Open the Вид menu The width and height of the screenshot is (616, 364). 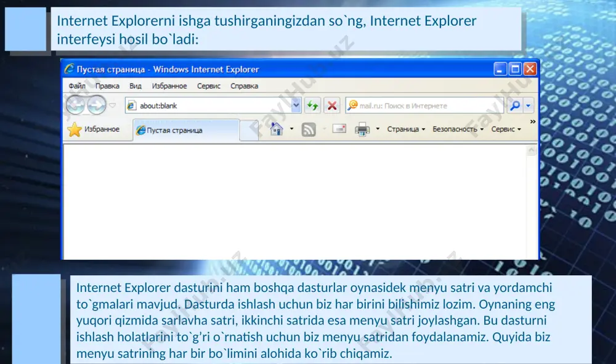click(136, 86)
